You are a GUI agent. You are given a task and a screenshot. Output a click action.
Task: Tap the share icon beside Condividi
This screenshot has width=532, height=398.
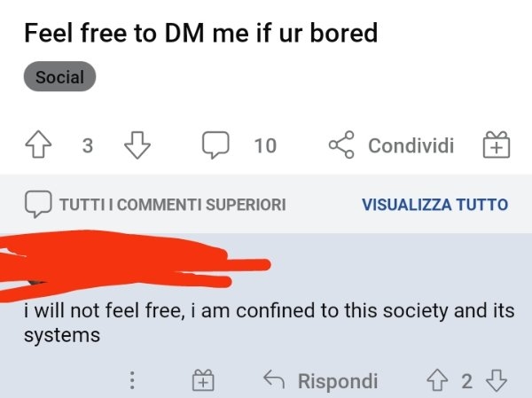[341, 144]
